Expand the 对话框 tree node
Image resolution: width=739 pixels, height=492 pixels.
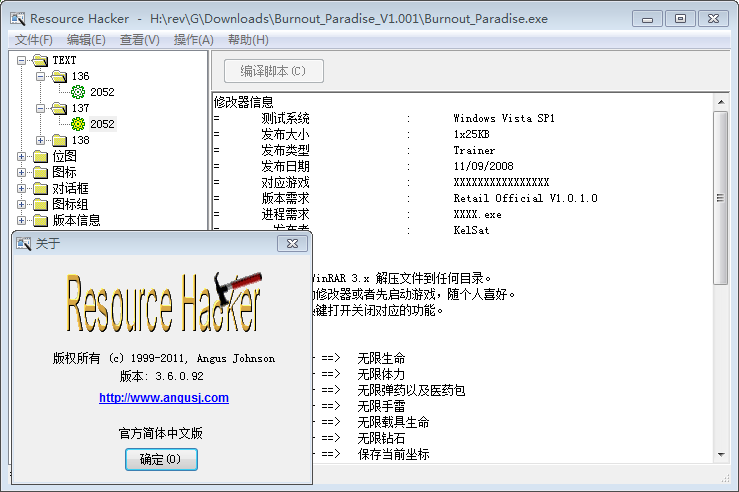pyautogui.click(x=22, y=189)
